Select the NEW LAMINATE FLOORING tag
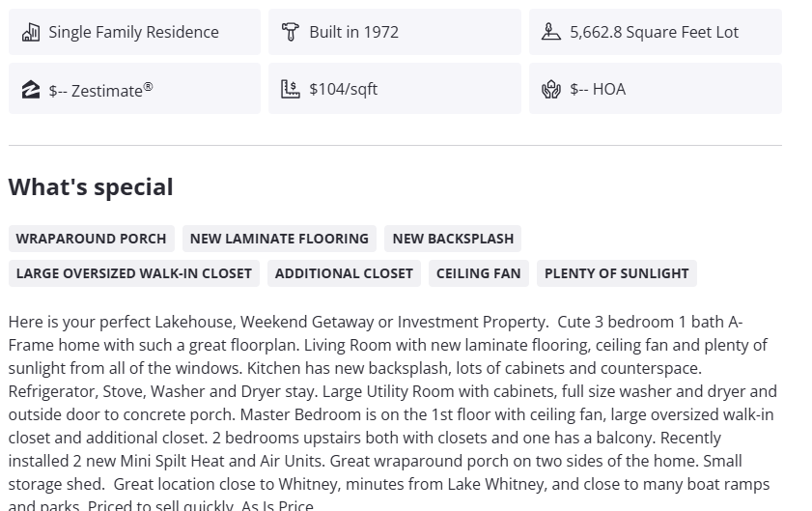 click(279, 239)
